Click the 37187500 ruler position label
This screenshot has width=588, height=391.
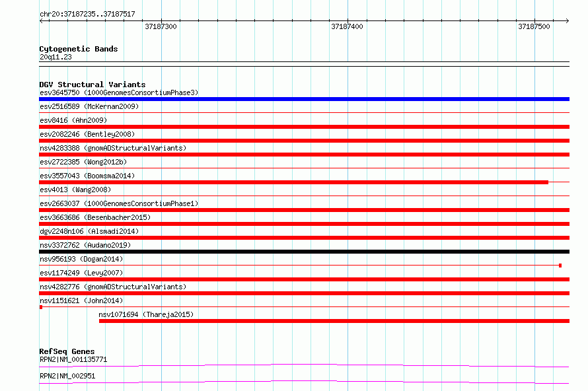(x=534, y=26)
